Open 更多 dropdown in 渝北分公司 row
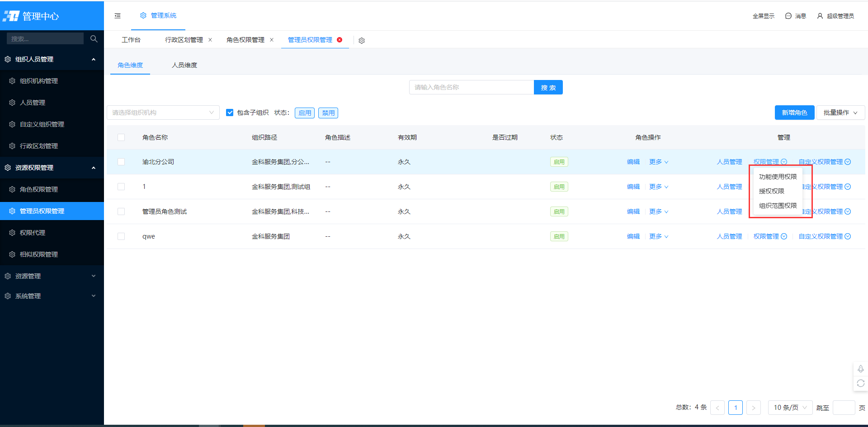Viewport: 868px width, 427px height. point(659,162)
